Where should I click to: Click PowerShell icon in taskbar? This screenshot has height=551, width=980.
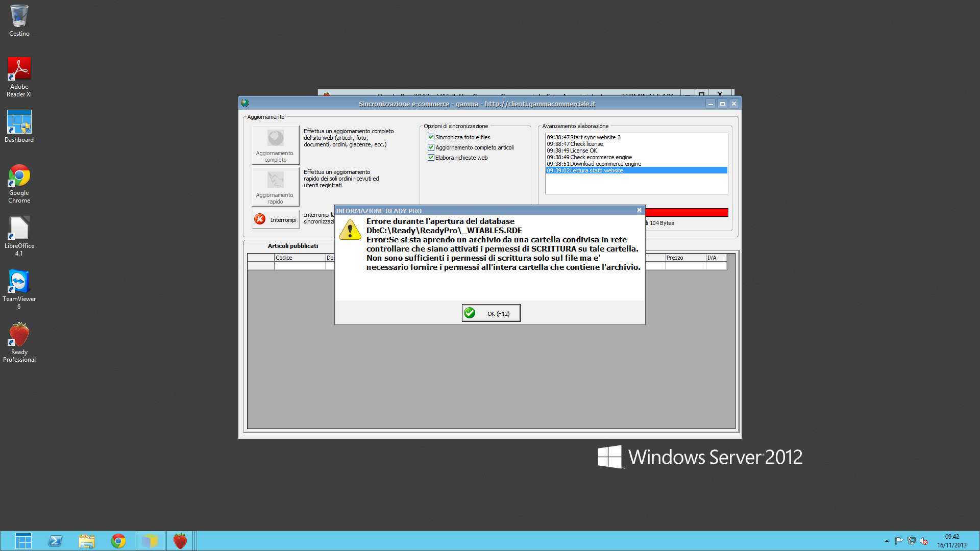[x=55, y=541]
